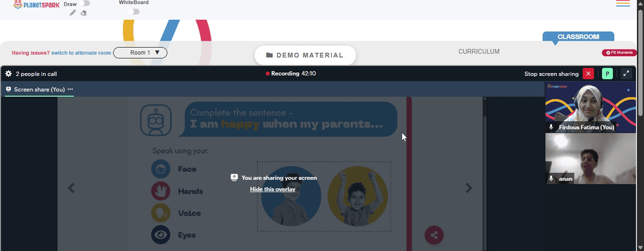Stop screen sharing with red X
Image resolution: width=644 pixels, height=251 pixels.
[588, 74]
